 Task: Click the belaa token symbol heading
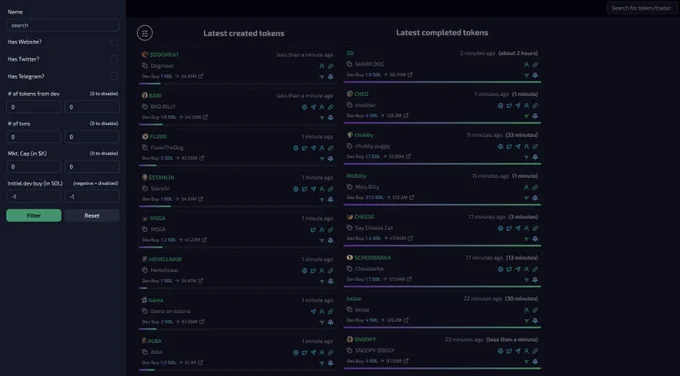(x=354, y=299)
